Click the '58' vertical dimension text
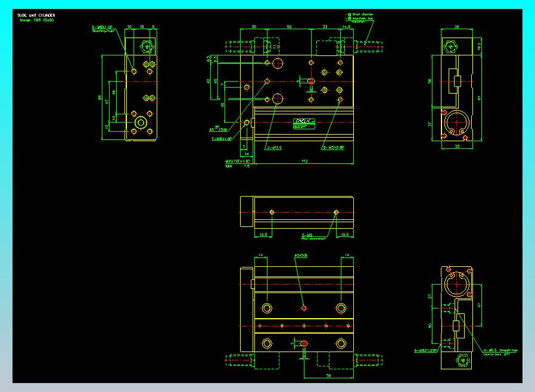This screenshot has width=535, height=392. pyautogui.click(x=430, y=81)
